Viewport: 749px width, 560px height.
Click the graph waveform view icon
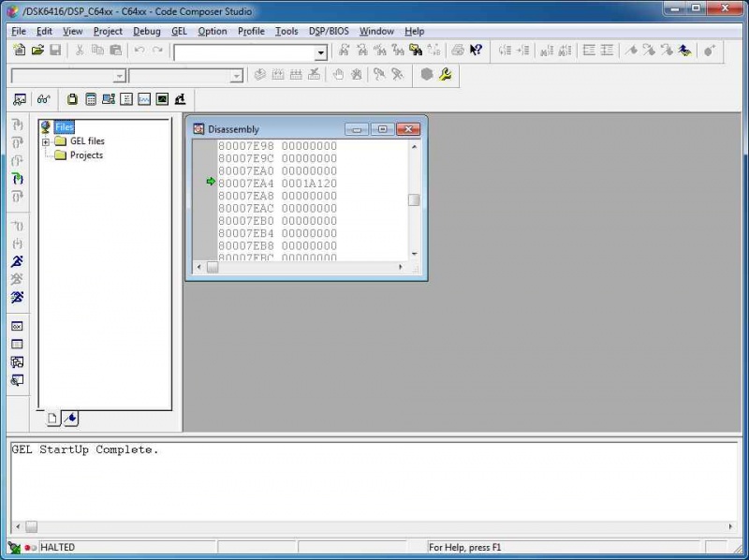point(144,99)
